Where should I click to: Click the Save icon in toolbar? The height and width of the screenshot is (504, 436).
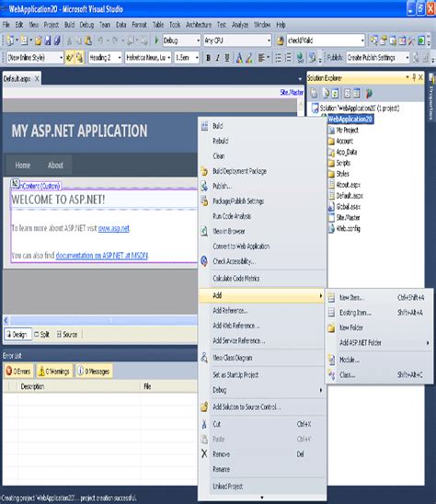click(48, 40)
